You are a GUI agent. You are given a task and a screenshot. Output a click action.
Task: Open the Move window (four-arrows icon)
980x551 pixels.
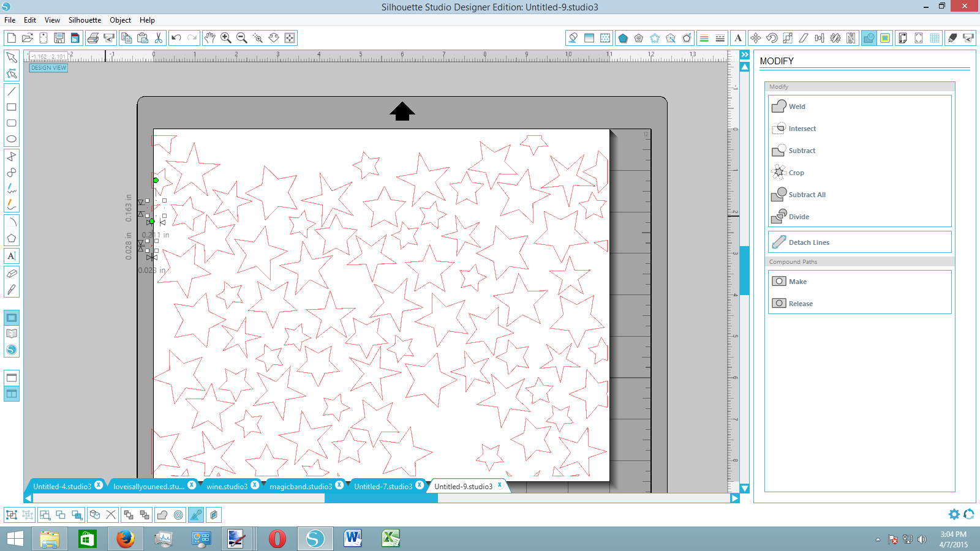pyautogui.click(x=756, y=38)
